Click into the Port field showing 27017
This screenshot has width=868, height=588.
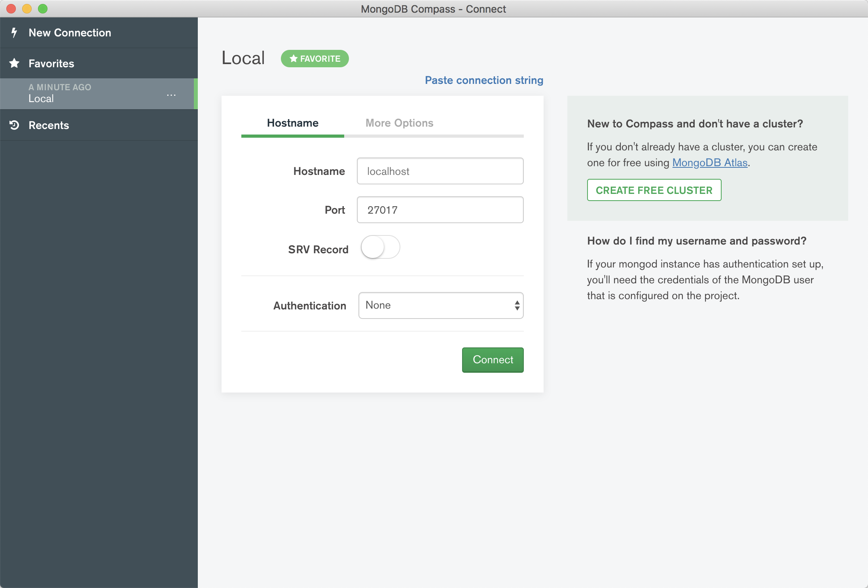pos(440,210)
